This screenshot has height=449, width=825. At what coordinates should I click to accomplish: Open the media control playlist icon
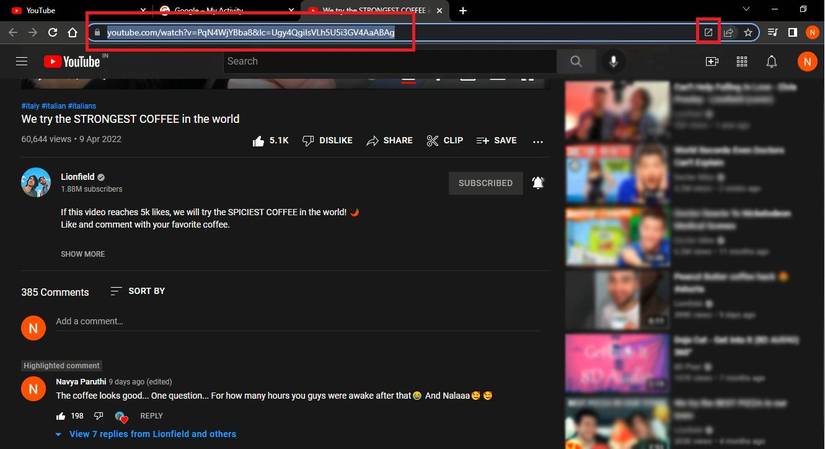pos(772,33)
